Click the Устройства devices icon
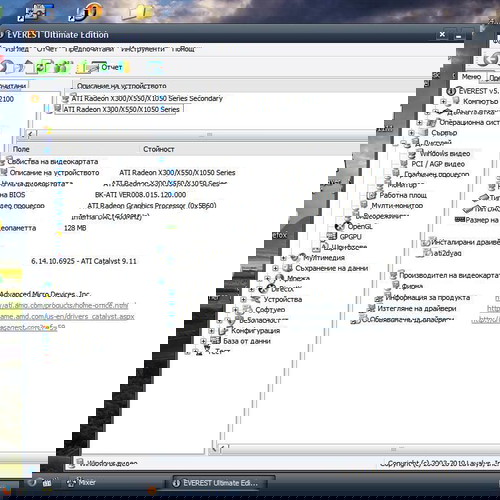This screenshot has height=500, width=500. coord(255,299)
